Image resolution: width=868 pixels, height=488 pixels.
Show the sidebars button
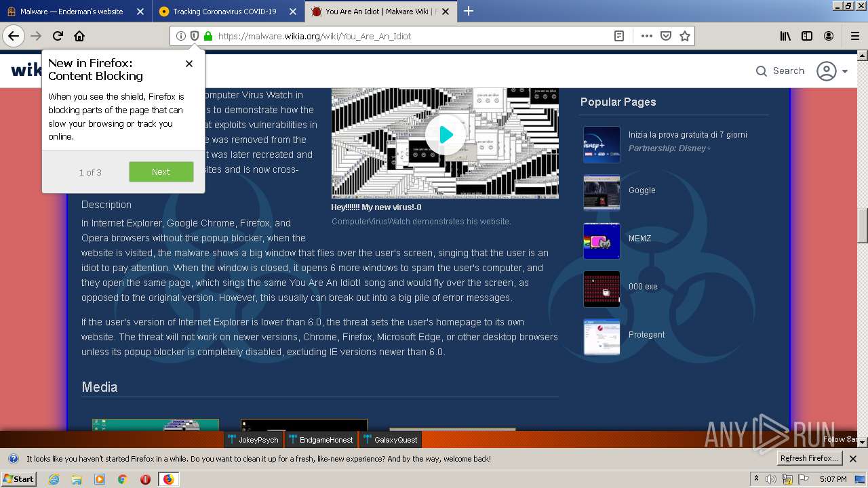coord(807,36)
